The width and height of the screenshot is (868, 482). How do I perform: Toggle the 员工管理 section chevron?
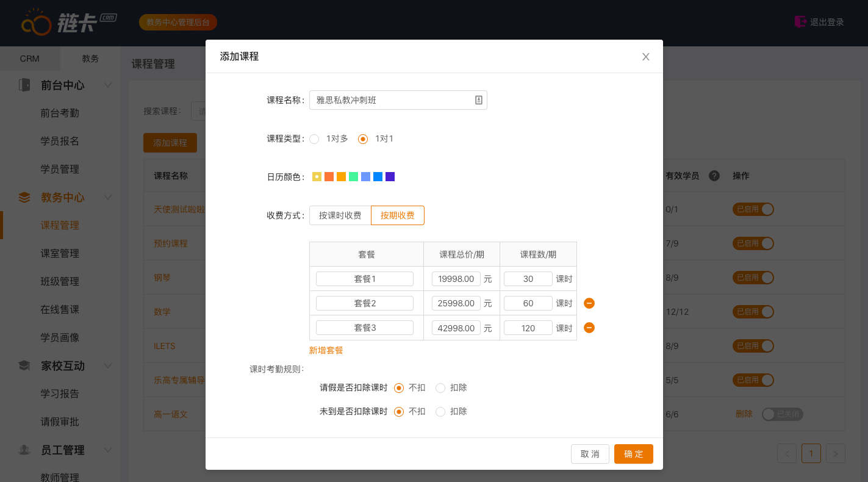tap(108, 450)
